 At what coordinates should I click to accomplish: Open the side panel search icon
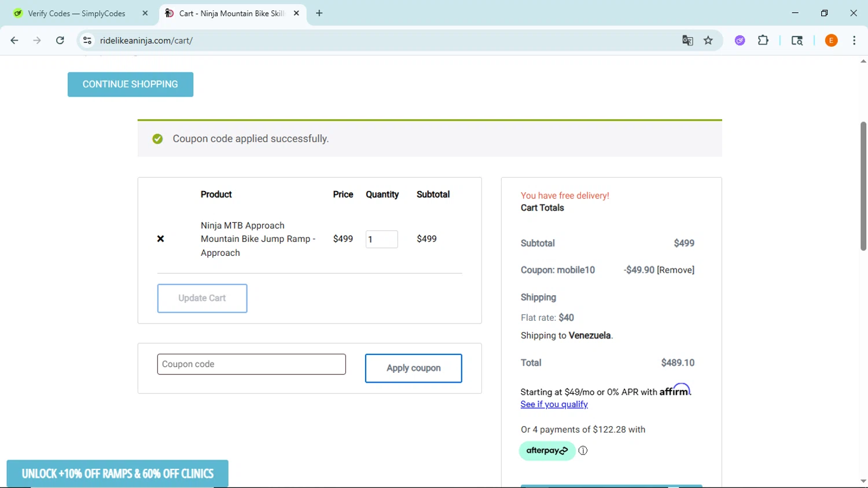click(797, 41)
